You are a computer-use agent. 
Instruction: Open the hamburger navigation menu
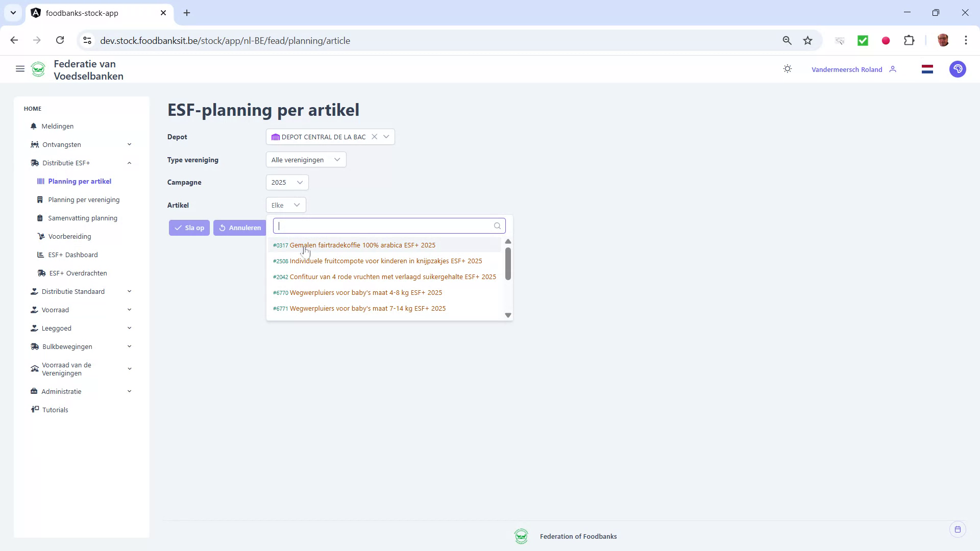(20, 69)
